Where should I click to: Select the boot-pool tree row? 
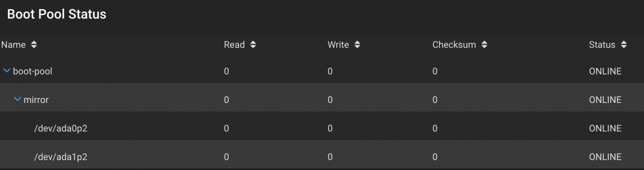pyautogui.click(x=322, y=71)
